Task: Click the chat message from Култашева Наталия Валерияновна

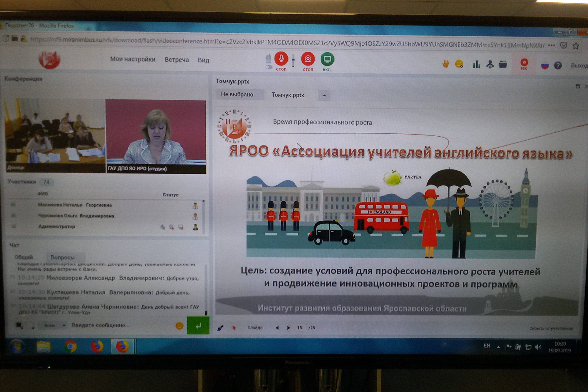Action: [x=104, y=295]
